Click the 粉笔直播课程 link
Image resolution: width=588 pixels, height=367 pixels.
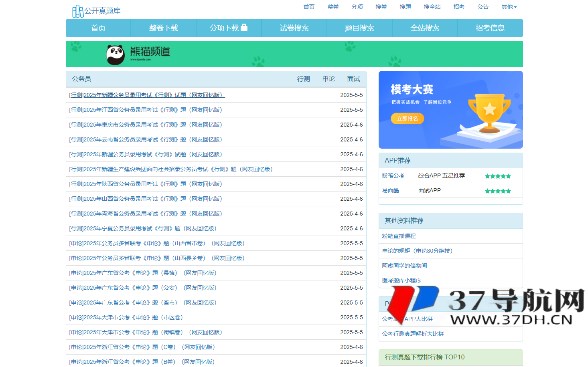399,236
